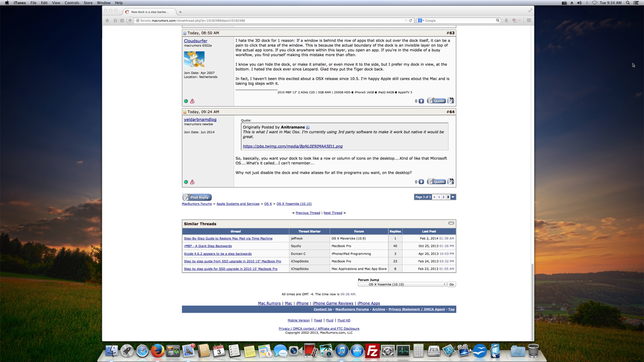The height and width of the screenshot is (362, 644).
Task: Open the File menu
Action: [33, 3]
